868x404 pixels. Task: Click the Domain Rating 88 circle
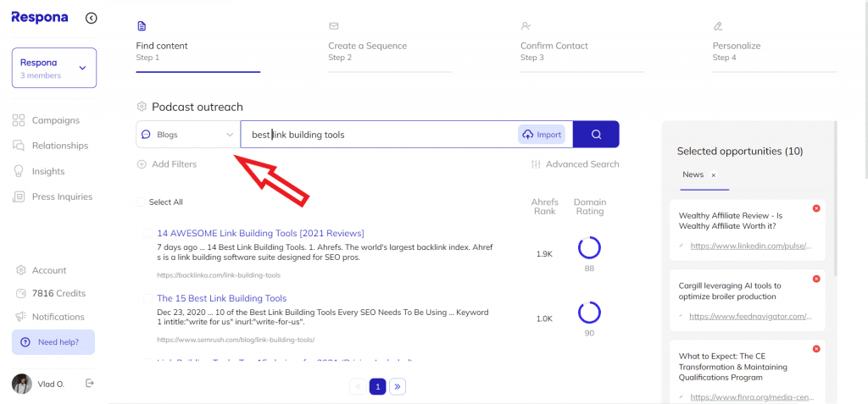point(590,248)
